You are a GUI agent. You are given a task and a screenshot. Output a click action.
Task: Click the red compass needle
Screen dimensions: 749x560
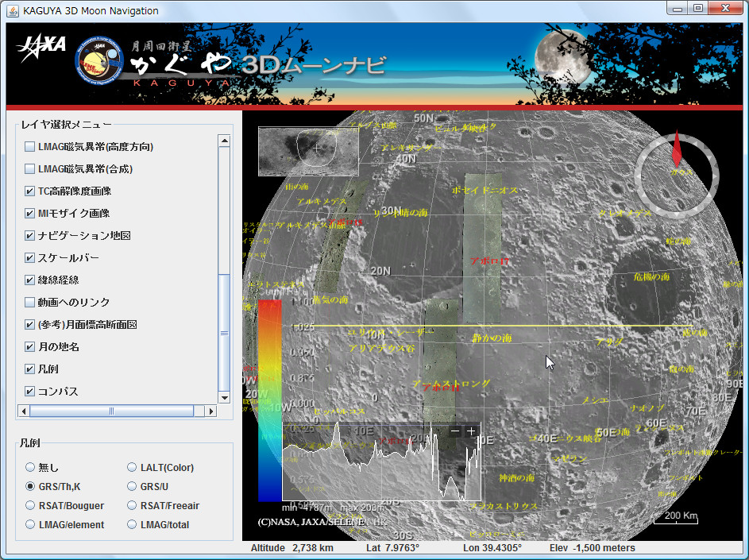[677, 148]
